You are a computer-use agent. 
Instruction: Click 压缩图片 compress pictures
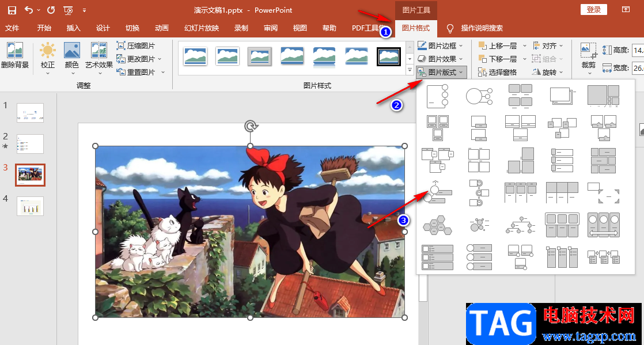pyautogui.click(x=136, y=46)
